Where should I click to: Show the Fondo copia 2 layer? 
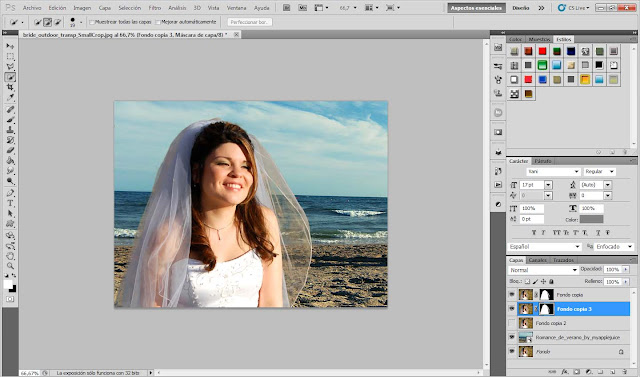coord(511,323)
